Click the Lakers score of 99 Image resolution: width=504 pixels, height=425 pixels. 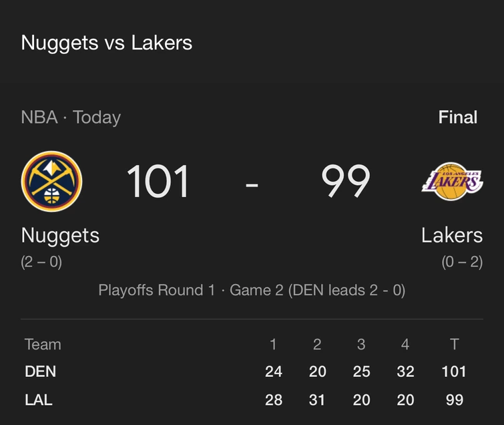pos(345,181)
